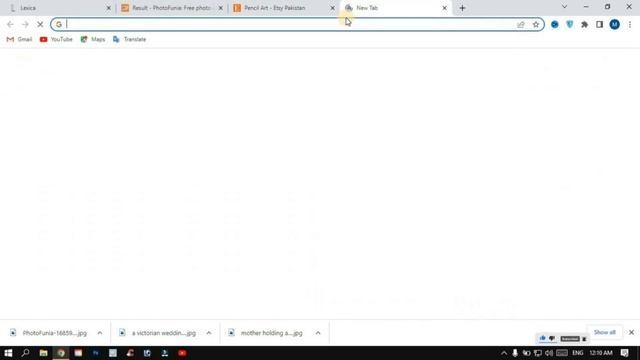Image resolution: width=640 pixels, height=360 pixels.
Task: Expand options for PhotoFunia download
Action: coord(100,333)
